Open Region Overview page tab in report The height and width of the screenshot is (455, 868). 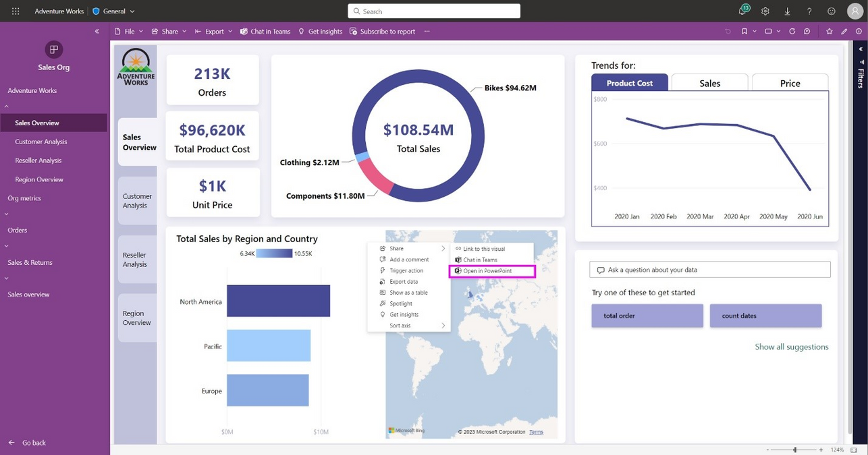137,318
